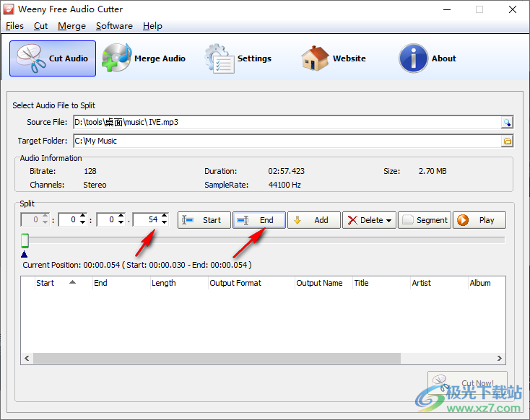Decrease the seconds value using down arrow
This screenshot has height=420, width=530.
(x=121, y=224)
